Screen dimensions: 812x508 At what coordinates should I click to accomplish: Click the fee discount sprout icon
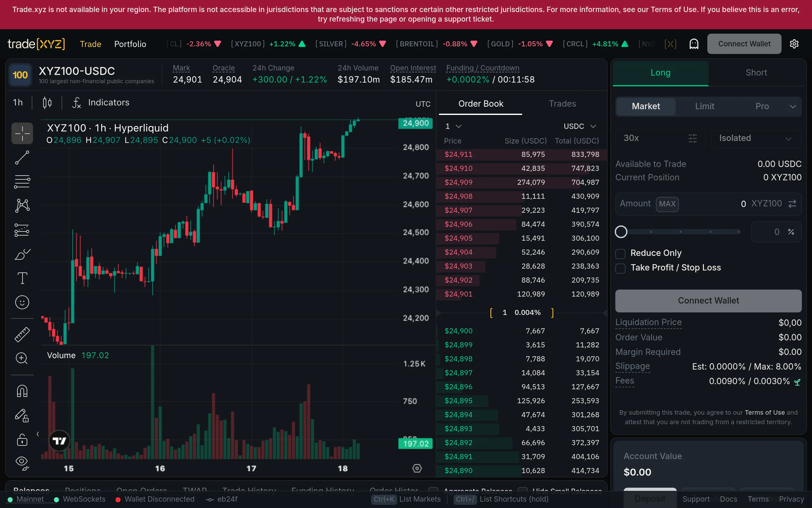(797, 382)
